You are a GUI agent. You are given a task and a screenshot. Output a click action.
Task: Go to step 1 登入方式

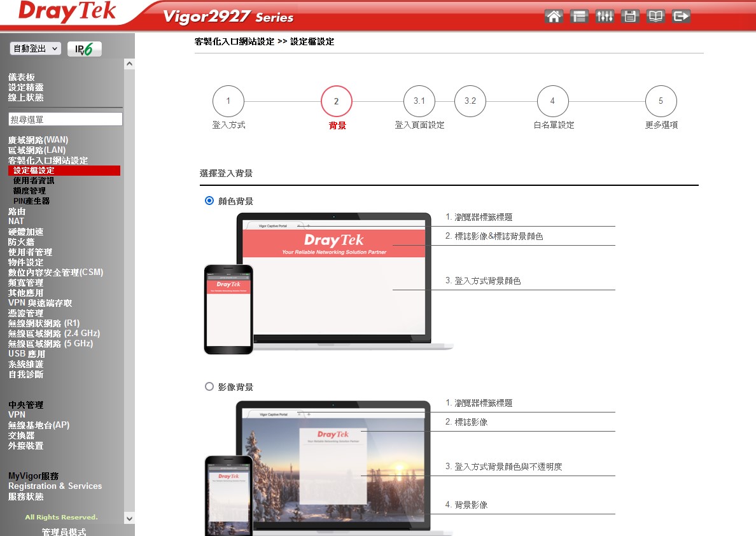(x=228, y=101)
